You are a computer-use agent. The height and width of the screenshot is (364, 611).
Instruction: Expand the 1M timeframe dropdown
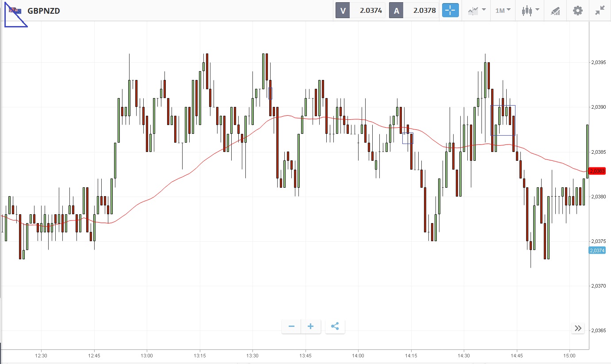(x=503, y=11)
